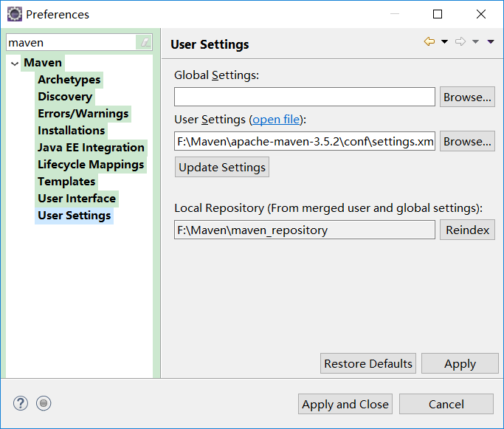The image size is (504, 429).
Task: Open the back history dropdown arrow
Action: pyautogui.click(x=444, y=42)
